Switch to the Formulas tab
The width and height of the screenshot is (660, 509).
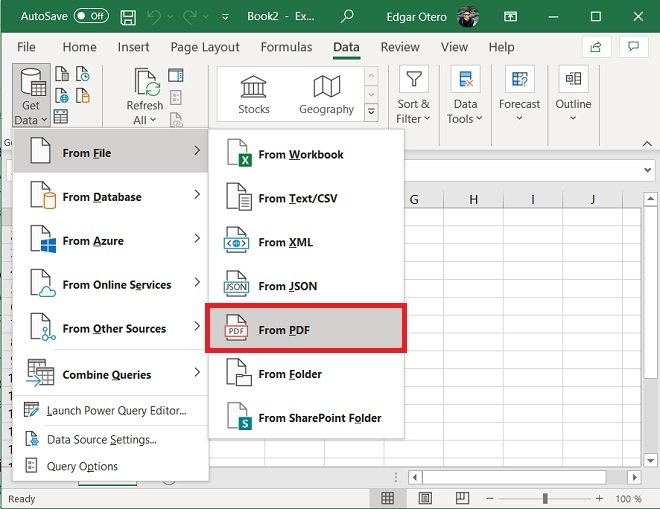click(x=286, y=47)
